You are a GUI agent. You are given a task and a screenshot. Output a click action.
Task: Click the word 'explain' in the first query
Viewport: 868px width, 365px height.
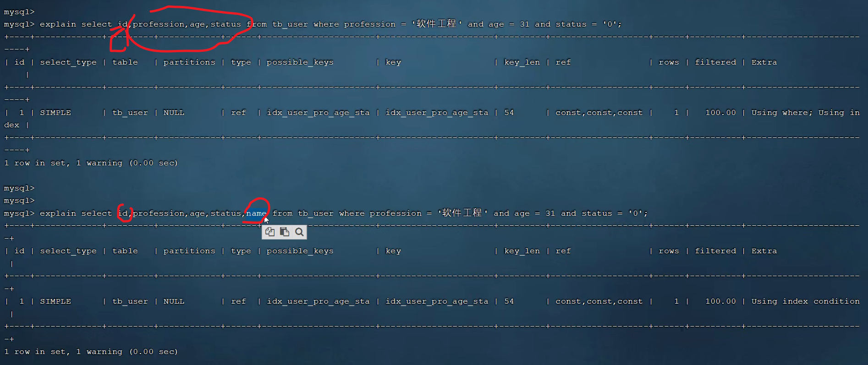(x=58, y=24)
